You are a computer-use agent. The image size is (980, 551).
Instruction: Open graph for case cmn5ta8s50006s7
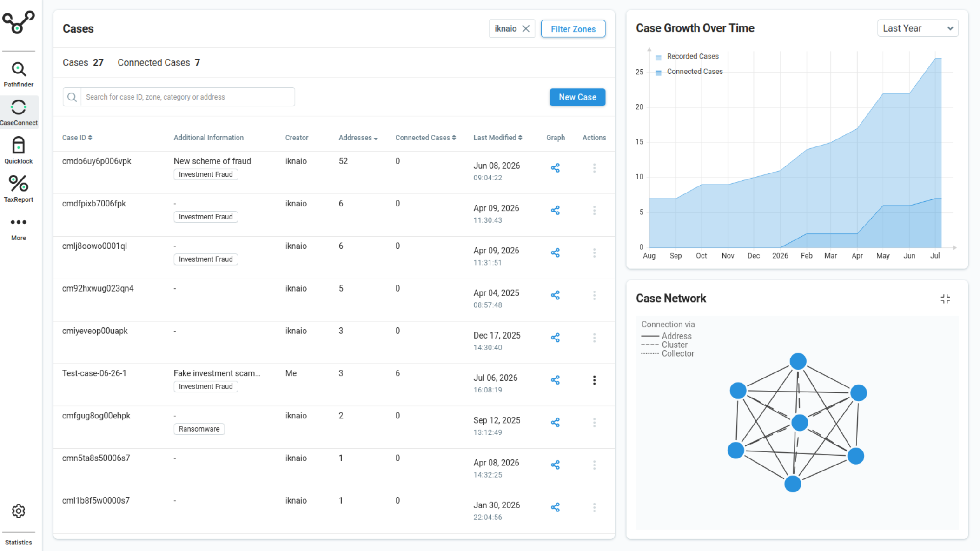pos(555,465)
